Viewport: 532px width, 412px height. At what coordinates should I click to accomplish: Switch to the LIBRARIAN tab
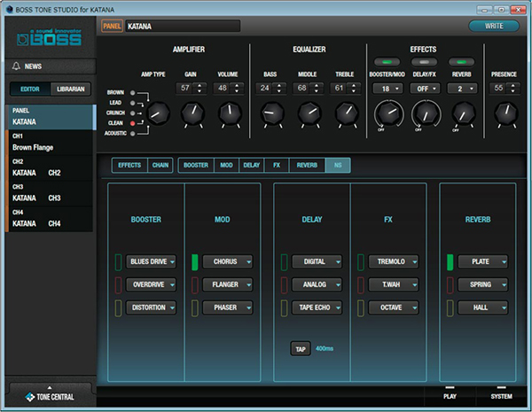pyautogui.click(x=71, y=89)
